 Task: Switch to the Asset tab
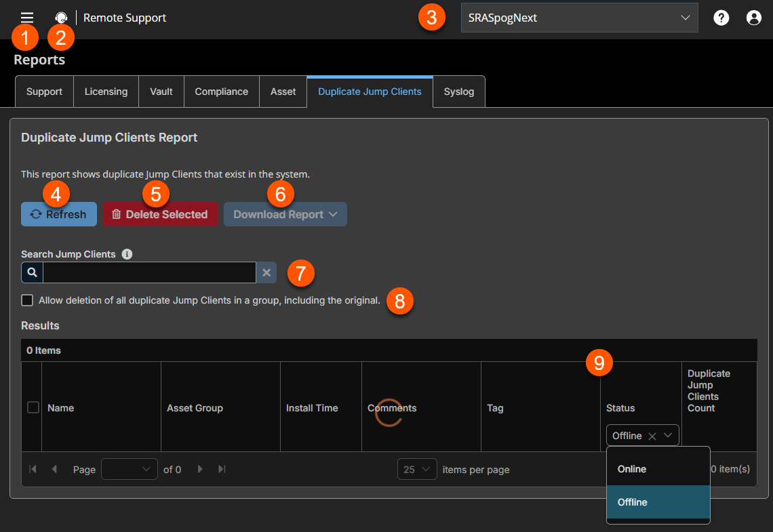pyautogui.click(x=283, y=91)
